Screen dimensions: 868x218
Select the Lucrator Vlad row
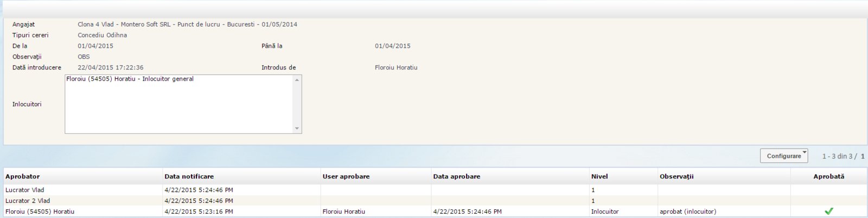(x=25, y=190)
